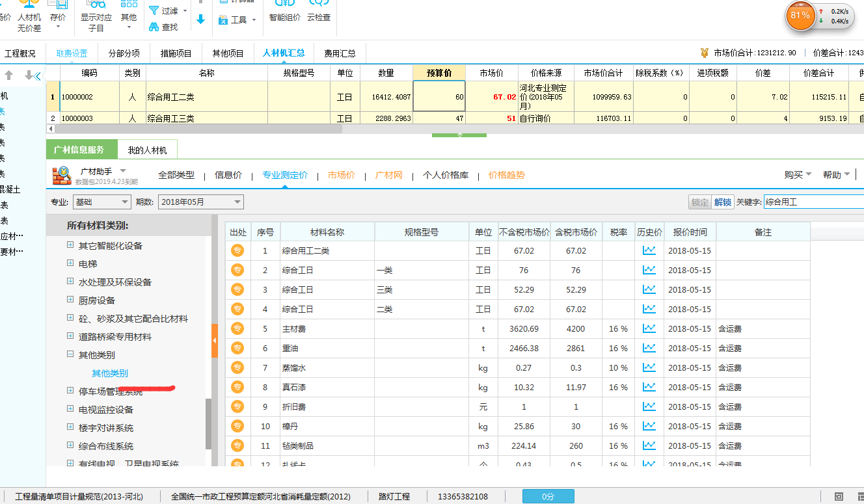Open history price chart for 真石漆
The height and width of the screenshot is (504, 864).
[x=649, y=387]
